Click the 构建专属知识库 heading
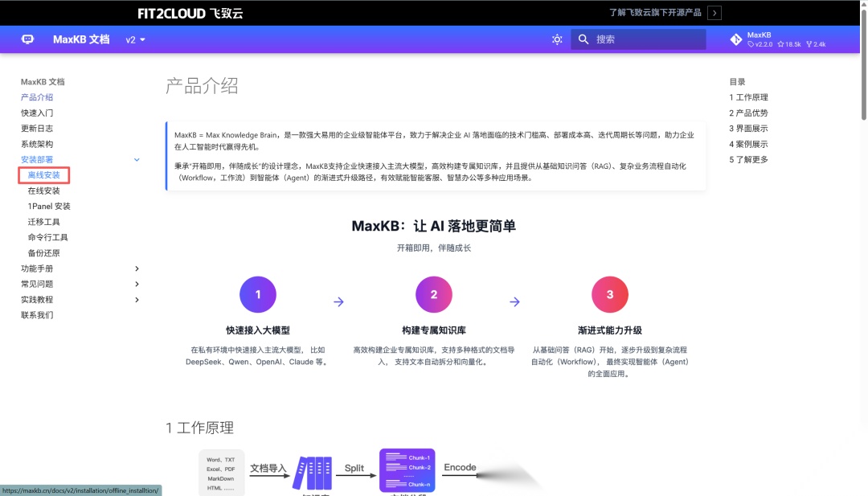The image size is (868, 496). 434,330
